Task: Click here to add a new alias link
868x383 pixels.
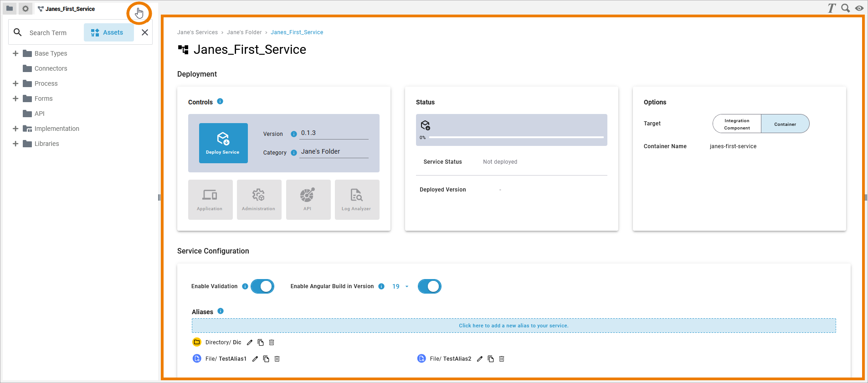Action: pos(514,326)
